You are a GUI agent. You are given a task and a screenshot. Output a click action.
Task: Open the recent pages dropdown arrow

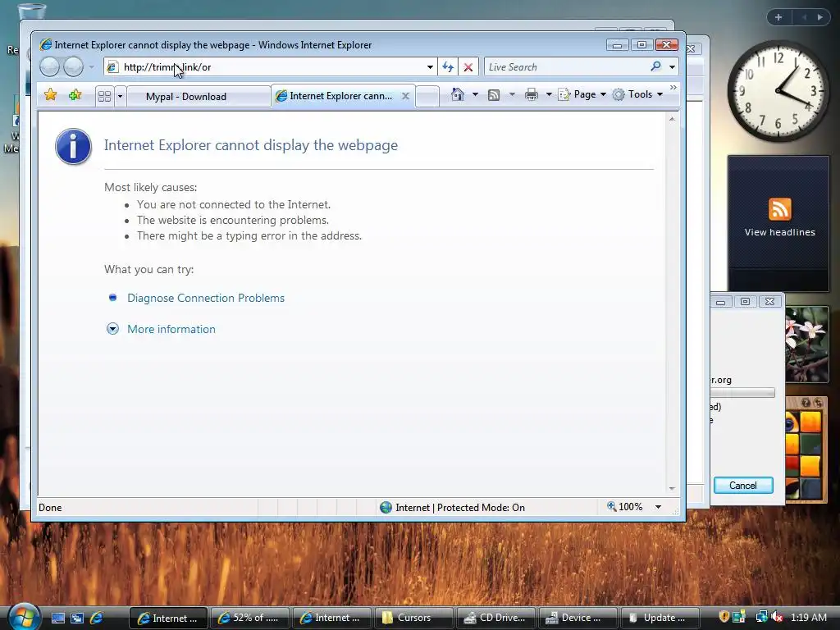pyautogui.click(x=92, y=67)
